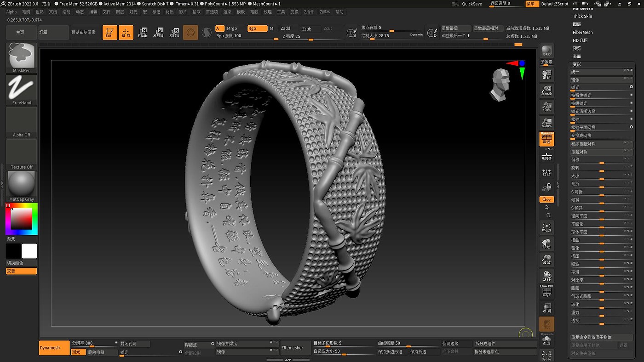Open the Z插件 (ZPlugin) menu
The height and width of the screenshot is (362, 644).
[309, 12]
